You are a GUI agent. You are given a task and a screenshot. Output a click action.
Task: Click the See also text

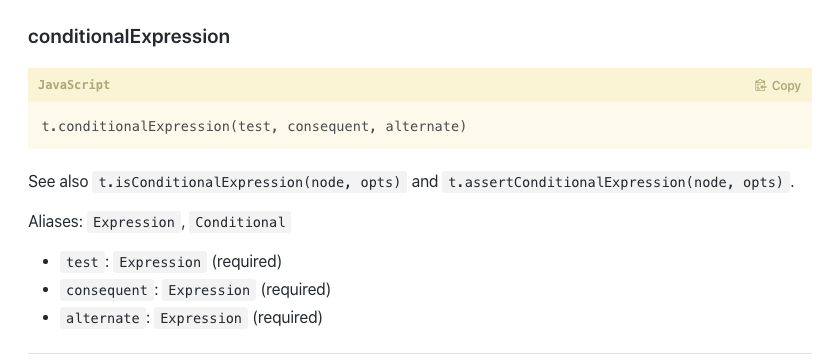[58, 182]
